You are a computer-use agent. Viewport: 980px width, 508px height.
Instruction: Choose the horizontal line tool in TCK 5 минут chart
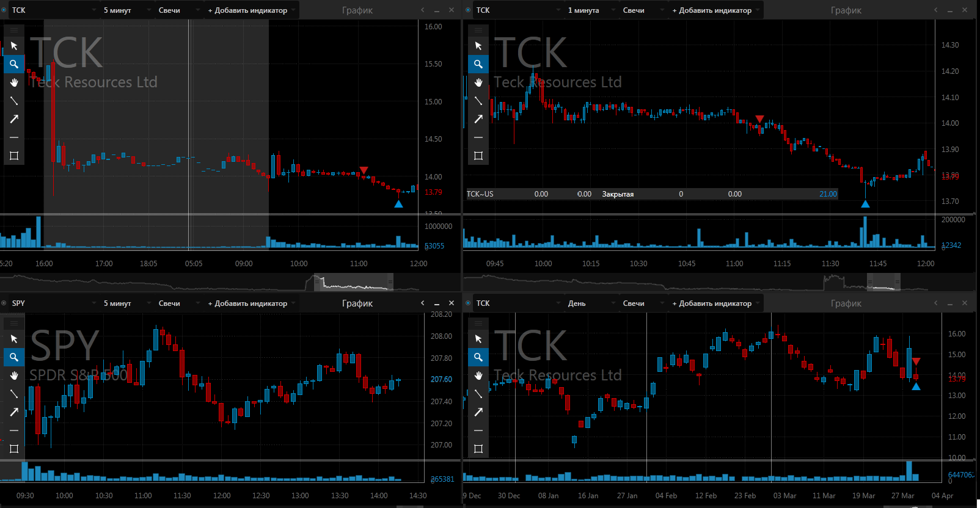(14, 137)
